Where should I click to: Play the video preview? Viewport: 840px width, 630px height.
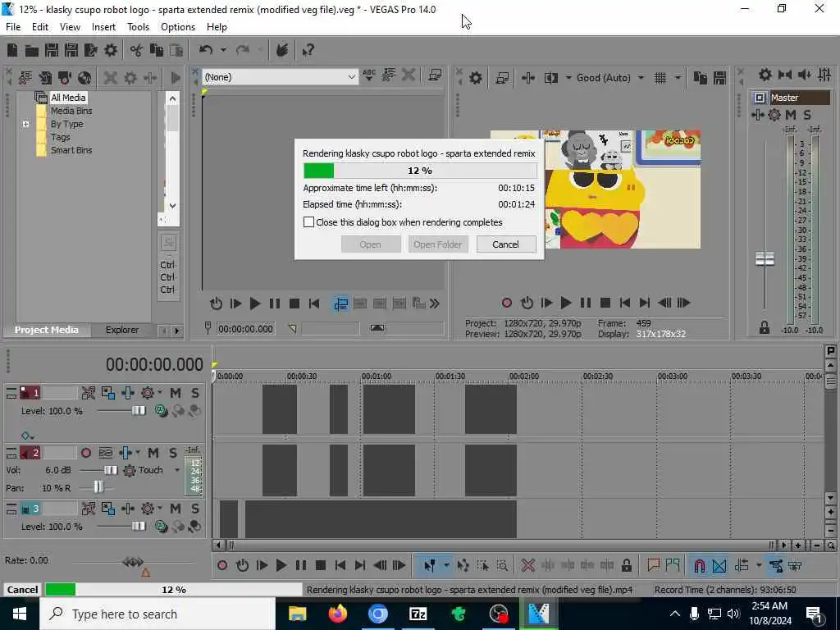click(566, 303)
